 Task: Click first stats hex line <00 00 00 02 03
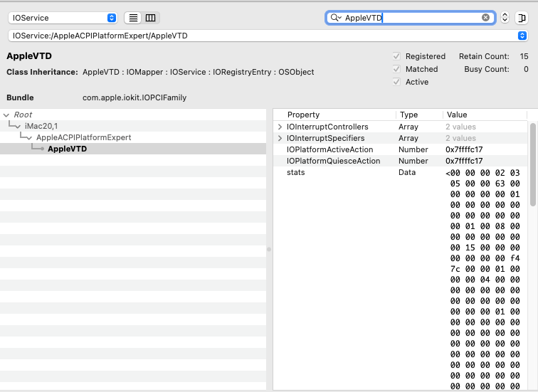click(x=482, y=173)
